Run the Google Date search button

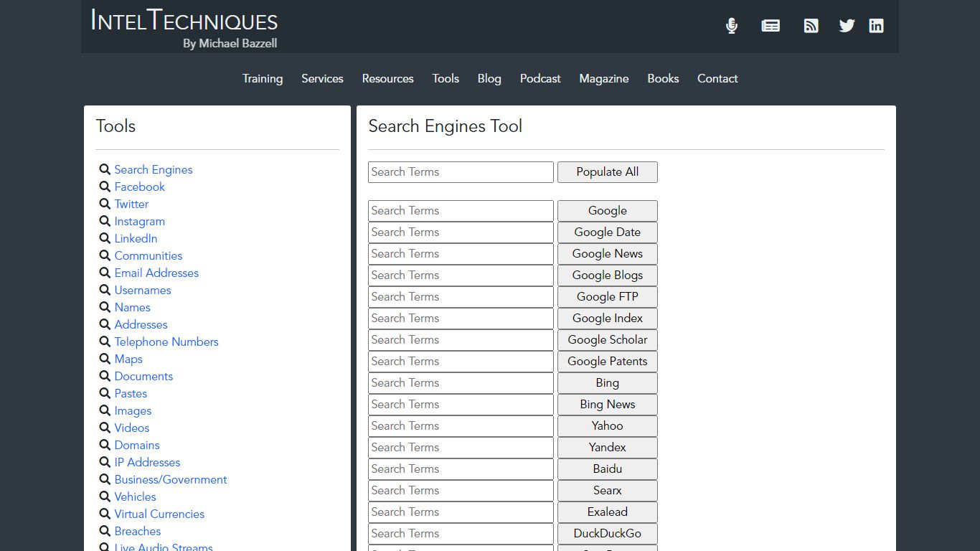tap(608, 232)
